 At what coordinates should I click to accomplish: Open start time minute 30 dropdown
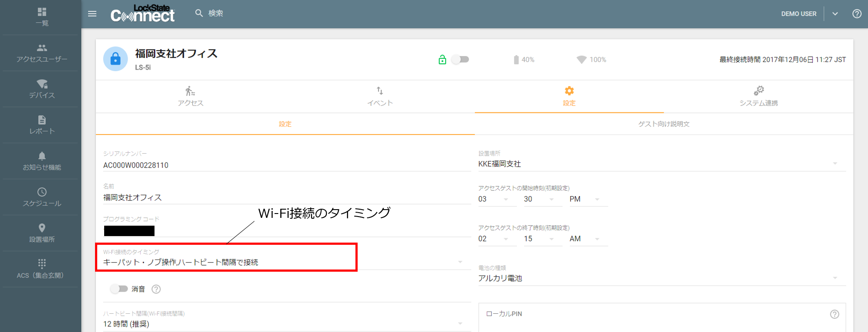[x=542, y=199]
